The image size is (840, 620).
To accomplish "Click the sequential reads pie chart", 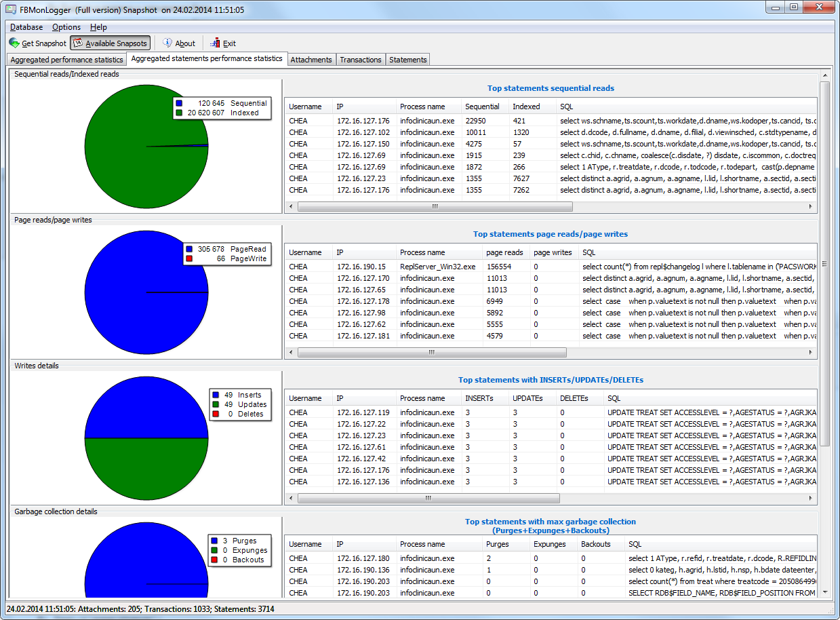I will [146, 146].
